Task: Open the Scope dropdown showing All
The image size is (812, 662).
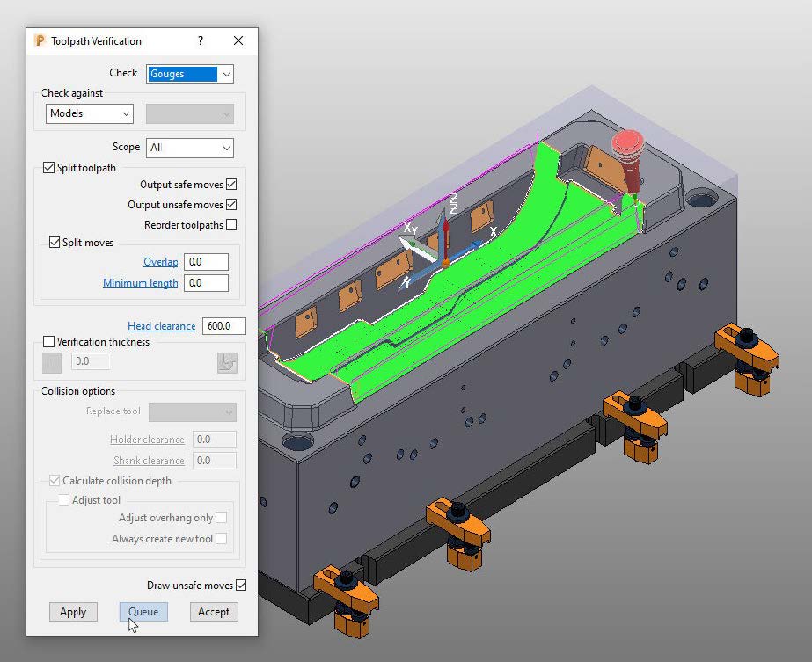Action: (x=189, y=148)
